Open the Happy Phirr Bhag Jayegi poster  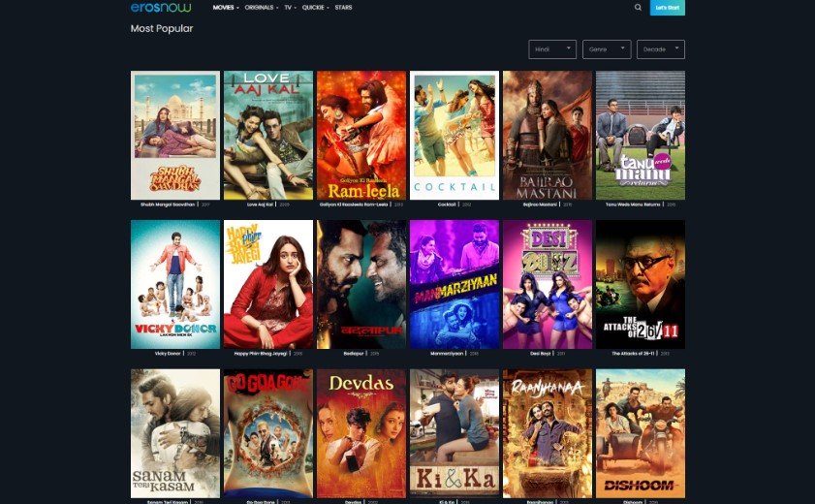[x=268, y=284]
